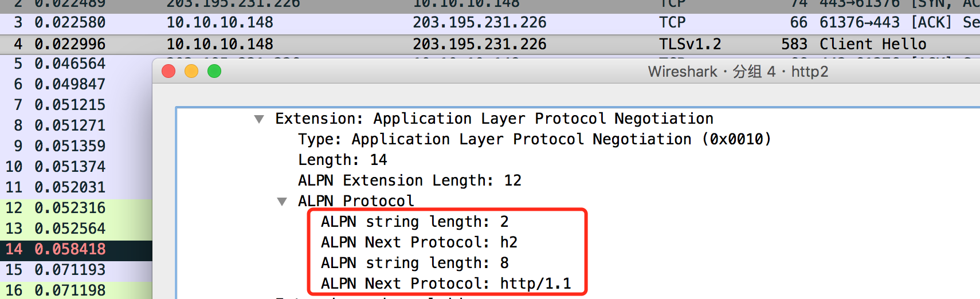Click the ALPN string length: 2 field
This screenshot has width=980, height=299.
414,222
